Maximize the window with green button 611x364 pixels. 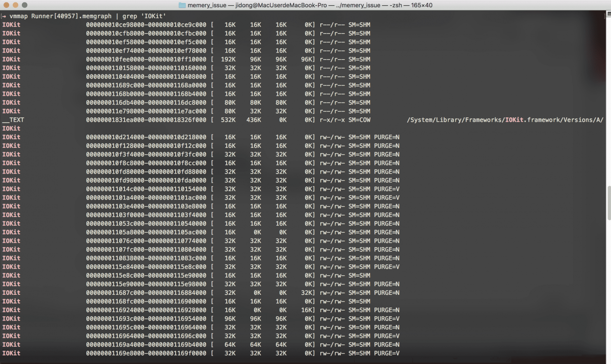click(25, 5)
